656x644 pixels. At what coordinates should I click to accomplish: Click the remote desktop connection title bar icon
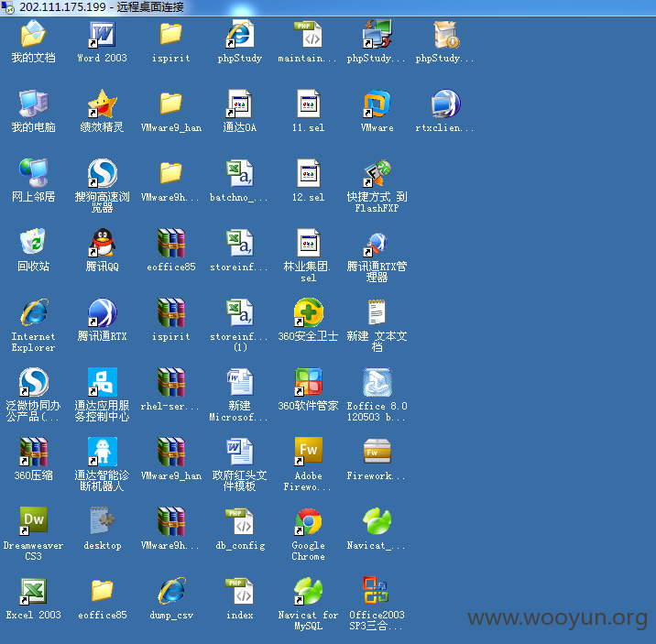7,7
